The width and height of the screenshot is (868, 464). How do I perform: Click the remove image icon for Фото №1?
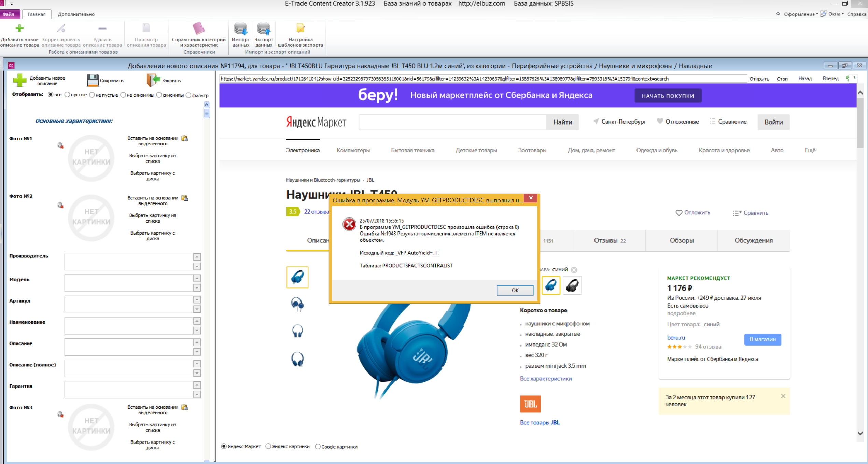(x=60, y=146)
